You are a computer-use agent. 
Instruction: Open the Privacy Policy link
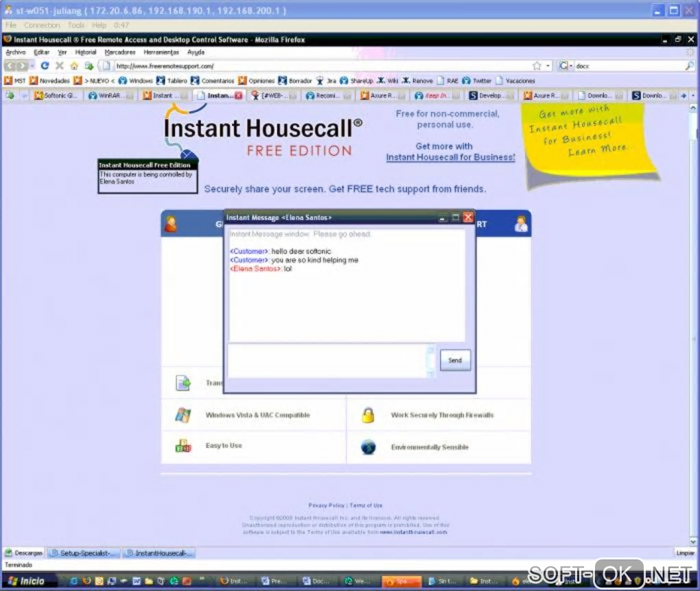326,505
